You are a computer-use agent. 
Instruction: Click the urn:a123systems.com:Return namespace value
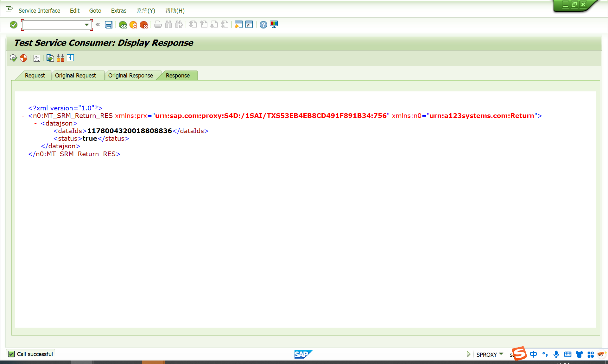pos(482,116)
